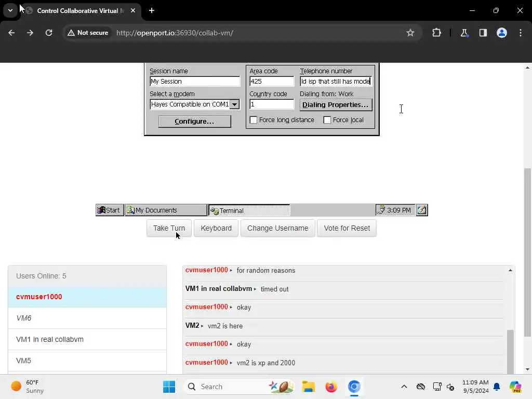Click the chat scrollbar thumb
The width and height of the screenshot is (532, 399).
[510, 352]
